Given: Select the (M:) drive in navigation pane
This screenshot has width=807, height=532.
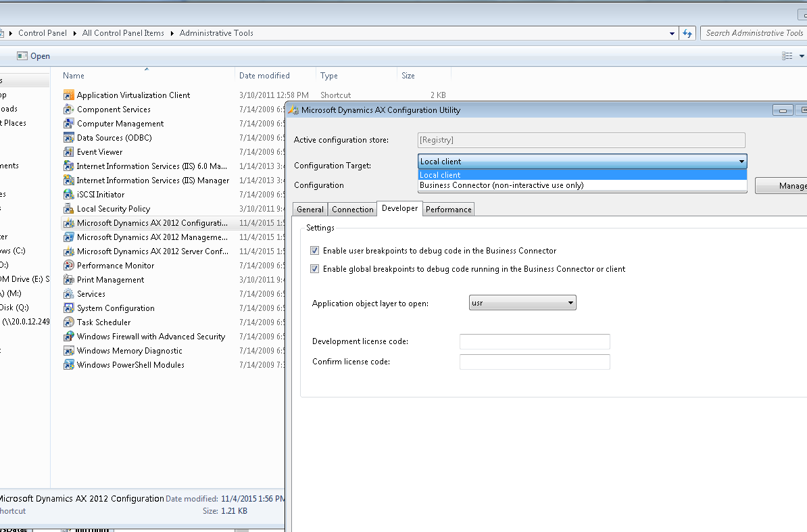Looking at the screenshot, I should point(11,294).
